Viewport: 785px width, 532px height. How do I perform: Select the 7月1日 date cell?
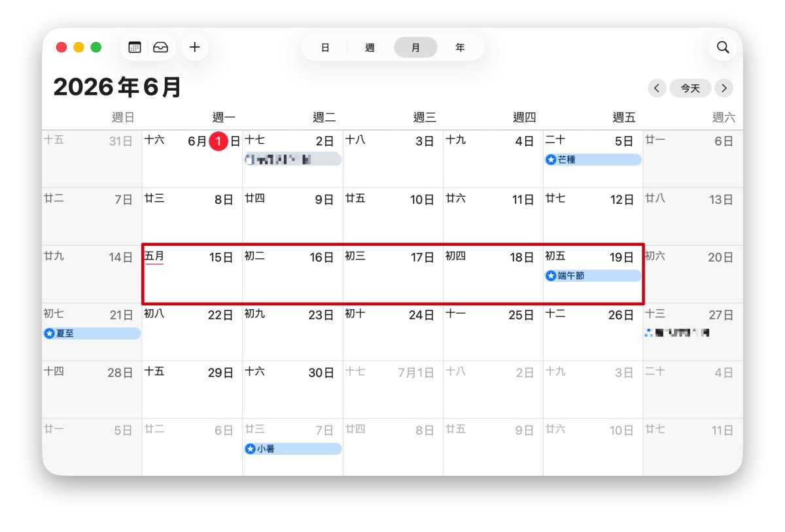click(x=392, y=389)
